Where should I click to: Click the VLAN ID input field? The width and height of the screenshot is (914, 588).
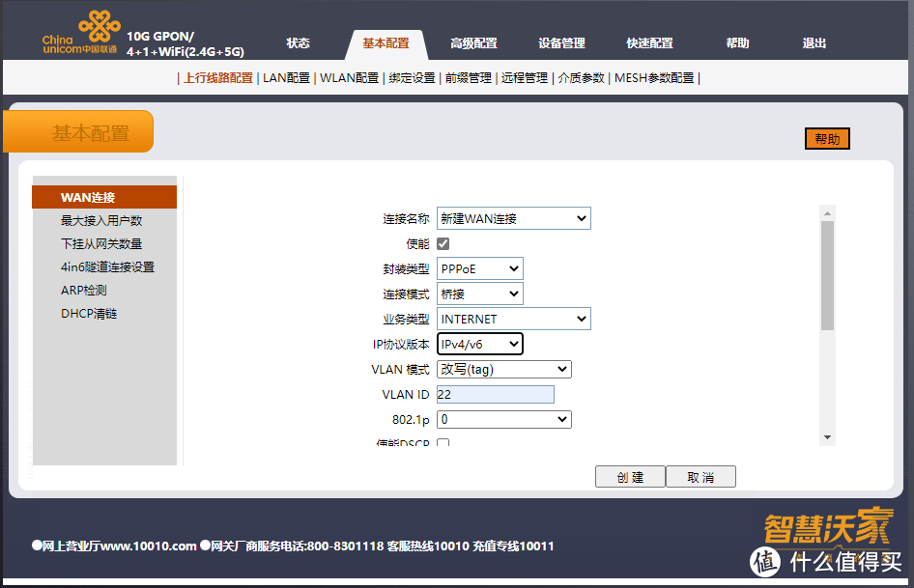click(x=496, y=395)
